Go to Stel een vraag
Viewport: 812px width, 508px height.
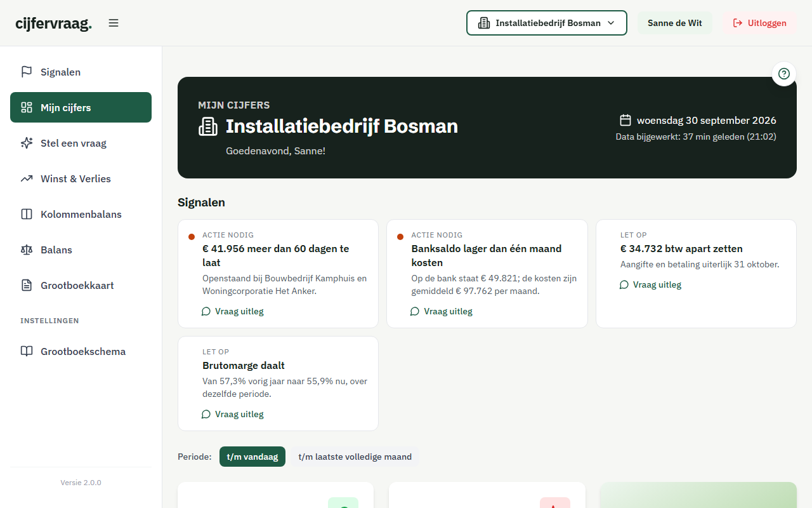81,143
